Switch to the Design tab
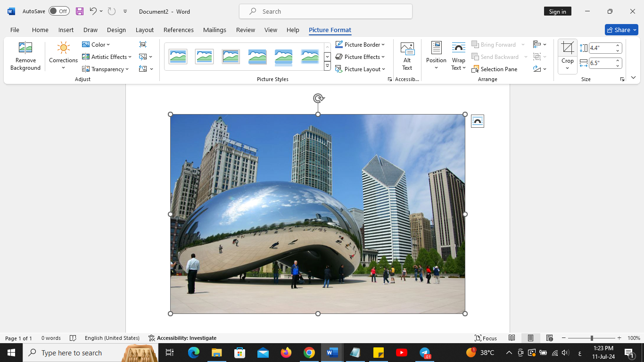This screenshot has height=362, width=644. (116, 30)
